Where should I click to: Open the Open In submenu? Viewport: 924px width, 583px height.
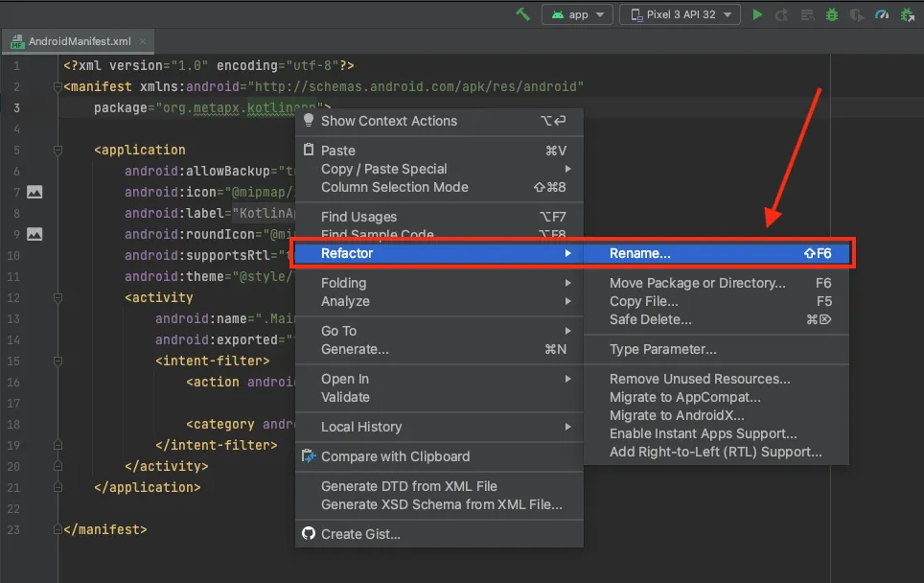(439, 379)
